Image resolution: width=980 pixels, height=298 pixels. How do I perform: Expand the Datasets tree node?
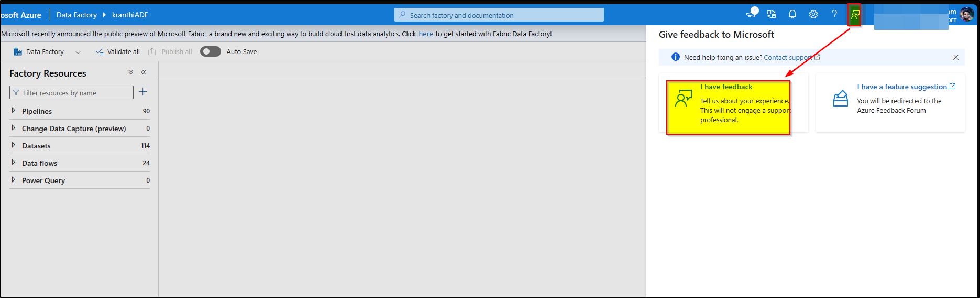[13, 145]
